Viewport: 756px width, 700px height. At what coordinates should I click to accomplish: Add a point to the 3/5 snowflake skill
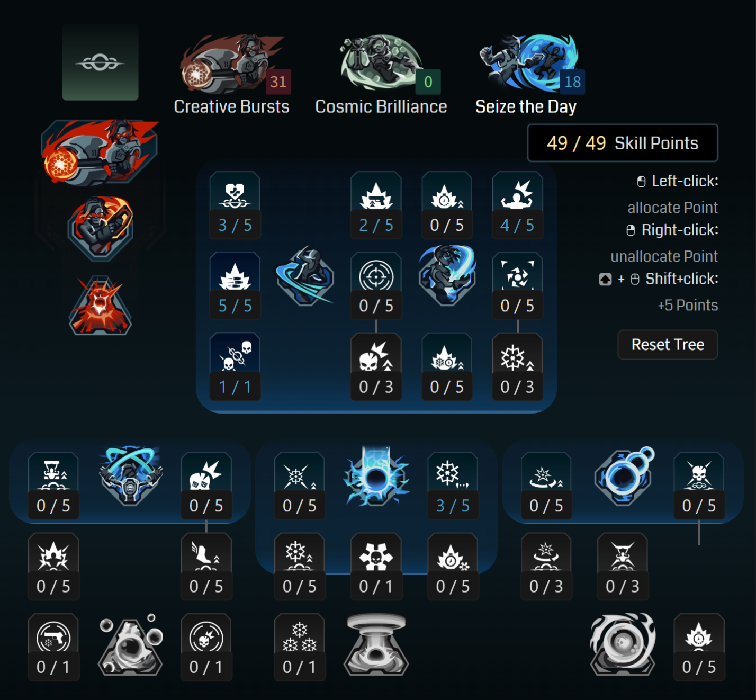[x=453, y=486]
